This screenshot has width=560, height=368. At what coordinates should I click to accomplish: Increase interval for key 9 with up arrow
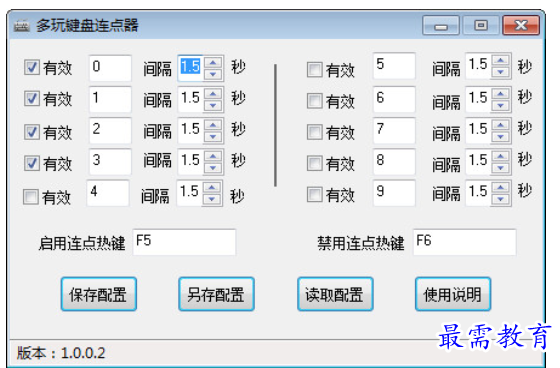501,188
